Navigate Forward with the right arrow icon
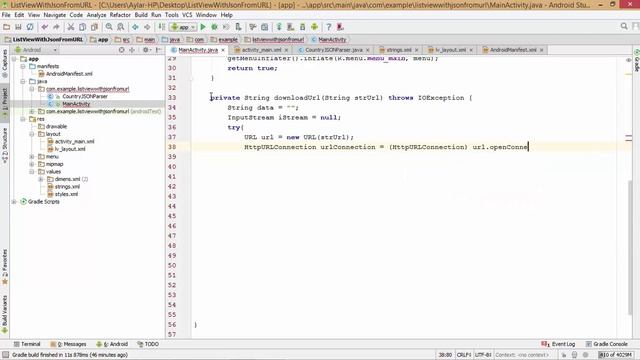Image resolution: width=640 pixels, height=360 pixels. tap(147, 27)
